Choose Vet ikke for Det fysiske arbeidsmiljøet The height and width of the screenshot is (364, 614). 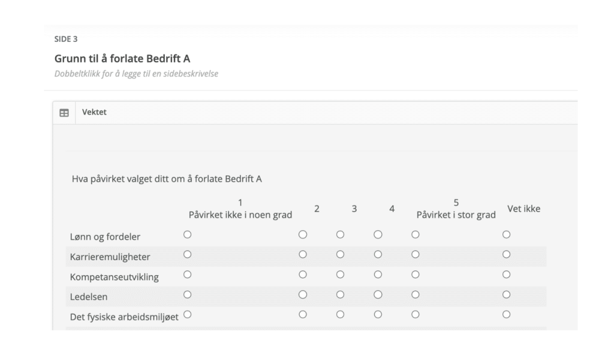click(506, 314)
